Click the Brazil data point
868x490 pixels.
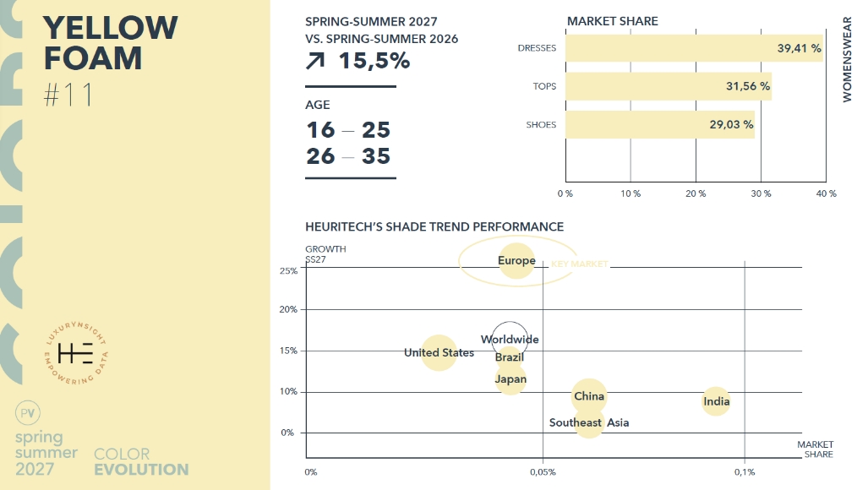[509, 358]
